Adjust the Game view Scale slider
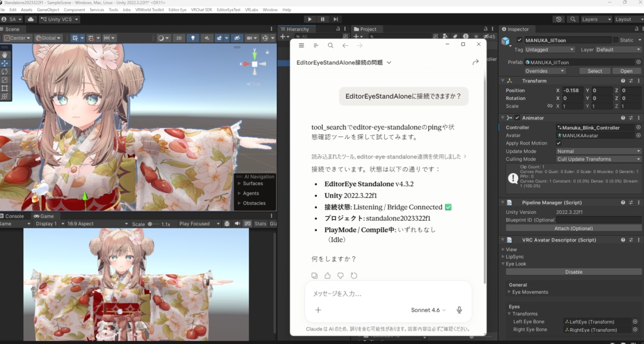The image size is (644, 344). (x=153, y=224)
